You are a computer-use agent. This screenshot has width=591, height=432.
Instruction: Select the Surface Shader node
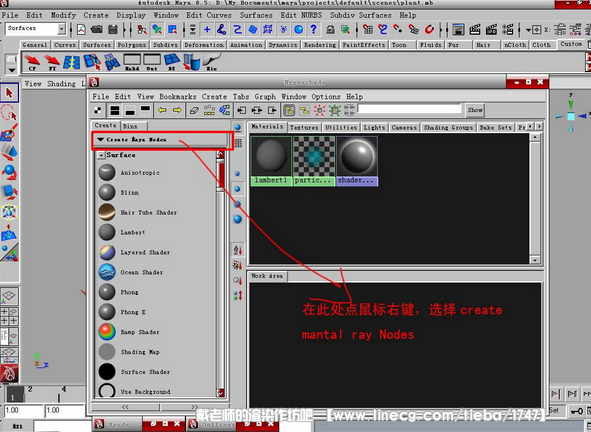coord(135,372)
